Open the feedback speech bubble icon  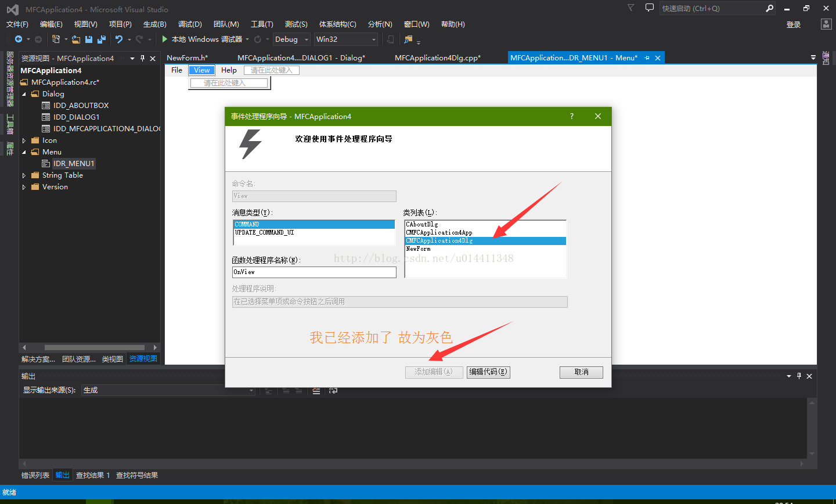pyautogui.click(x=650, y=8)
